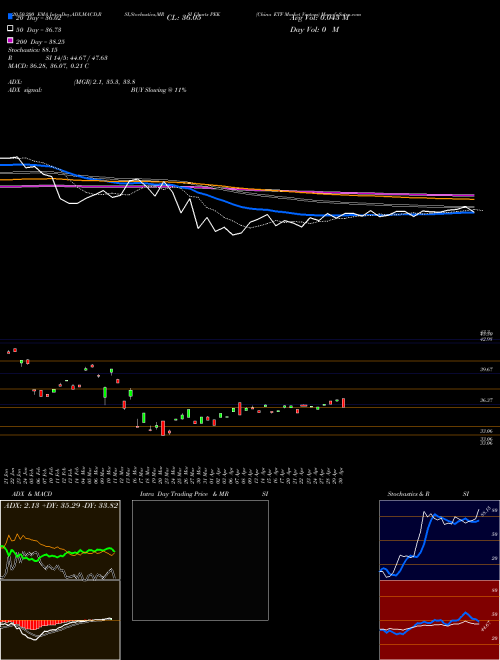Image resolution: width=500 pixels, height=660 pixels.
Task: Click the ADX +DY -DY readout header
Action: 61,506
